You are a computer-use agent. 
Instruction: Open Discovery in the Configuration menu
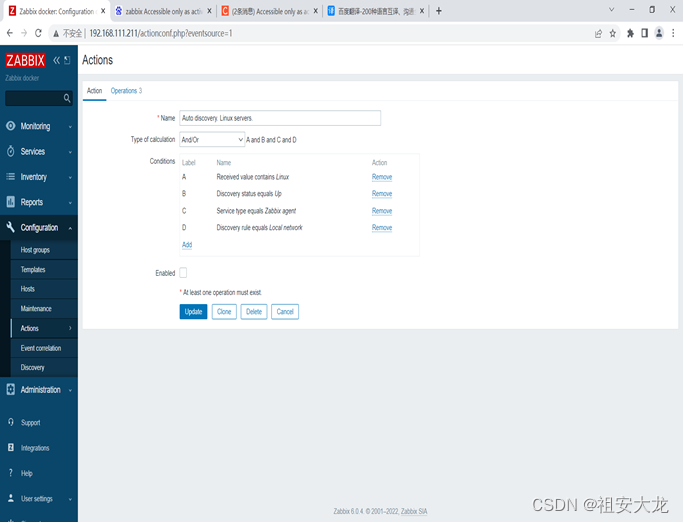pos(32,367)
